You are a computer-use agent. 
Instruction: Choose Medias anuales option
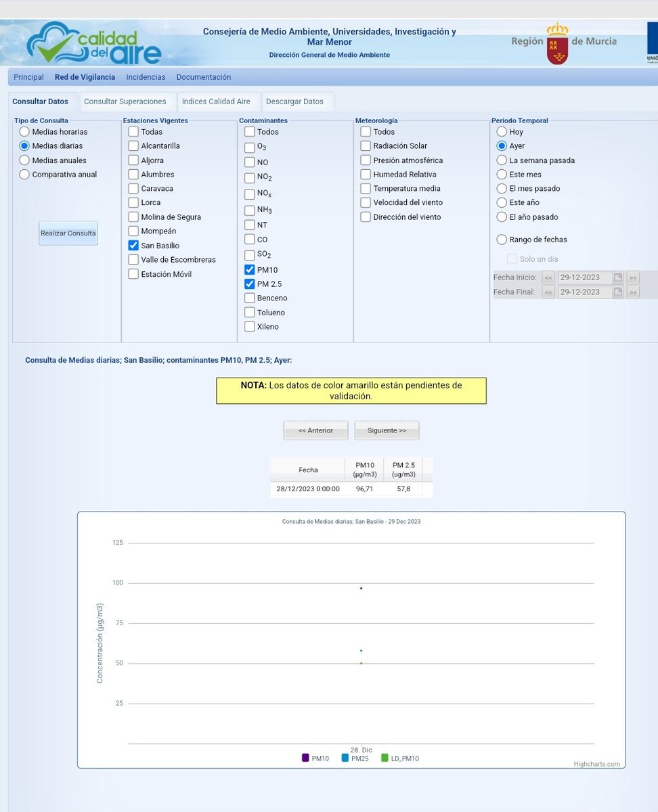click(25, 160)
